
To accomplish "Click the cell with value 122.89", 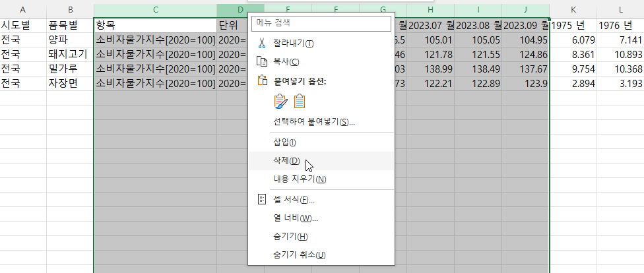I will (478, 83).
